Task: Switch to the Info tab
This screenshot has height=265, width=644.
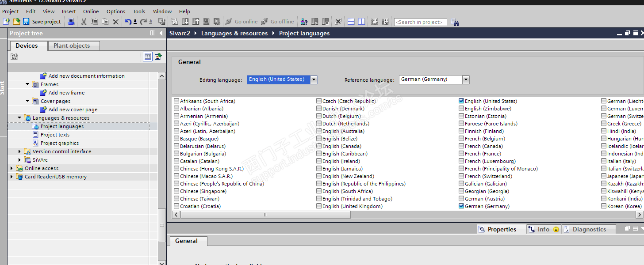Action: pos(544,229)
